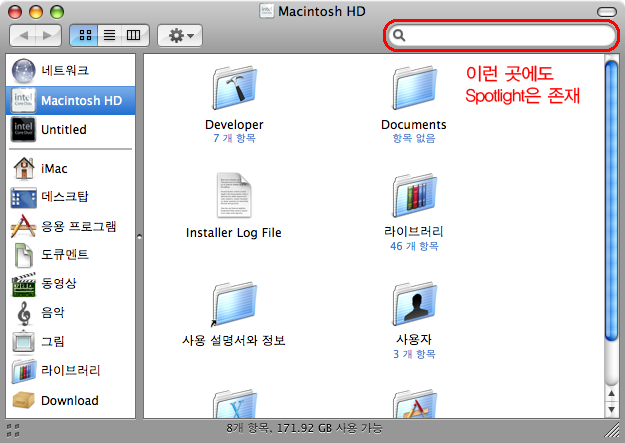The image size is (625, 443).
Task: Click the Developer folder name label
Action: tap(234, 125)
